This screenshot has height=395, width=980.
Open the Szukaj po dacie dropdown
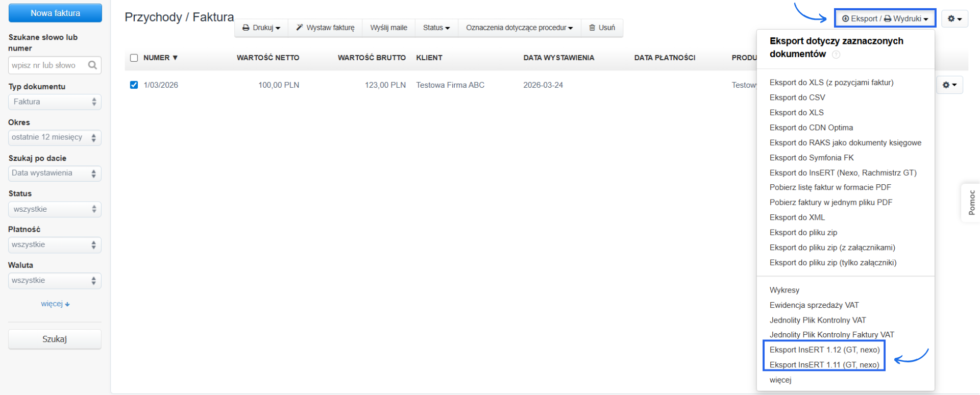[55, 174]
